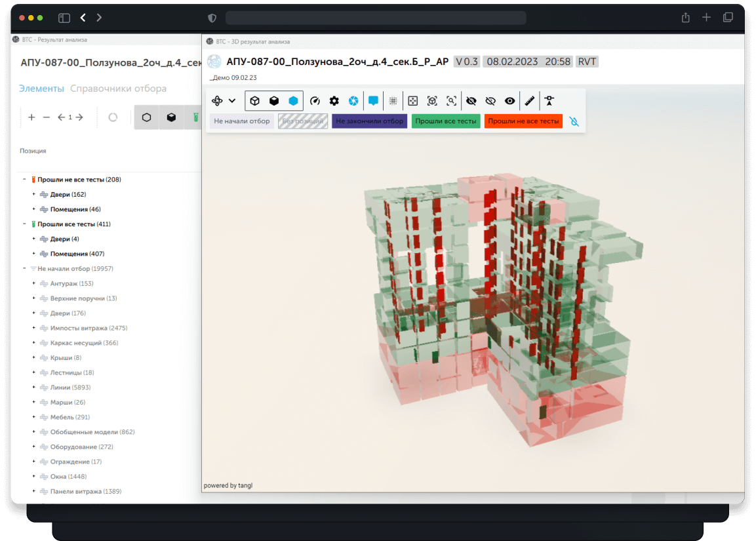Click the 'RVT' format badge

pos(587,62)
